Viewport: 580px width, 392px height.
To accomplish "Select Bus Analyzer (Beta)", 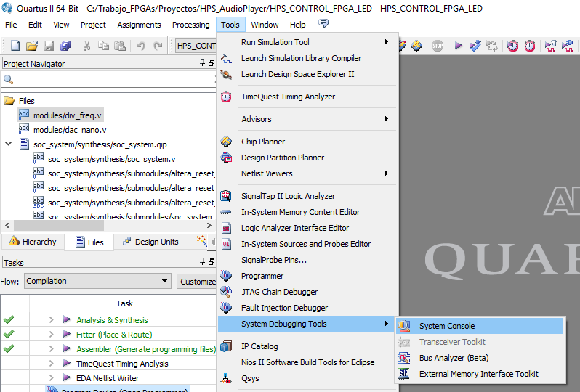I will [480, 358].
